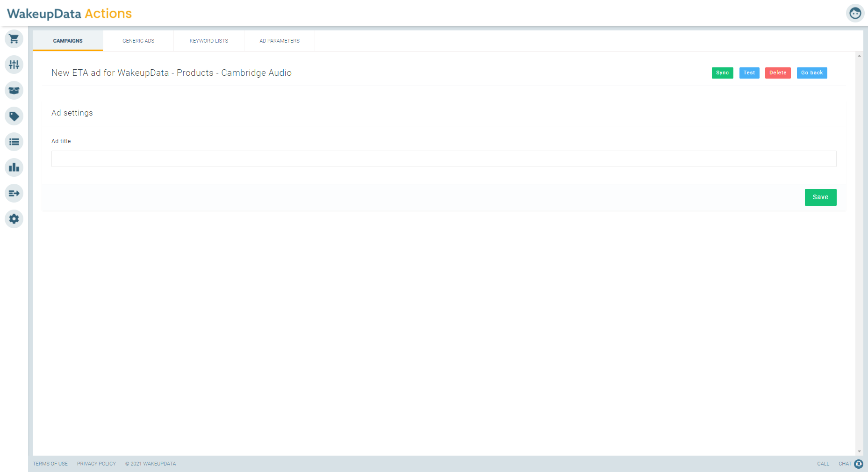868x472 pixels.
Task: Focus the Ad title input field
Action: (x=444, y=159)
